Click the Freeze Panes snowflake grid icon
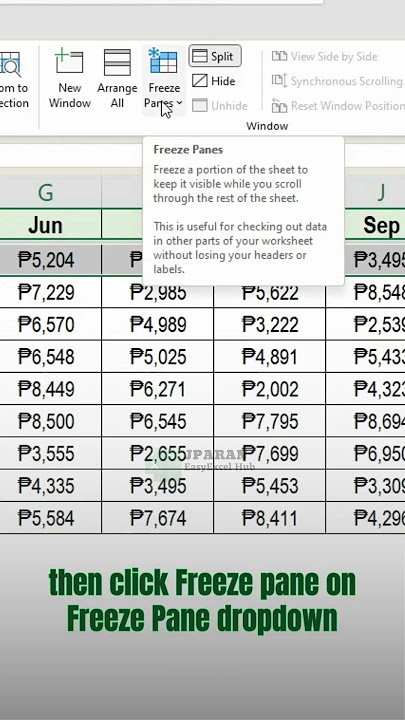405x720 pixels. (x=163, y=61)
